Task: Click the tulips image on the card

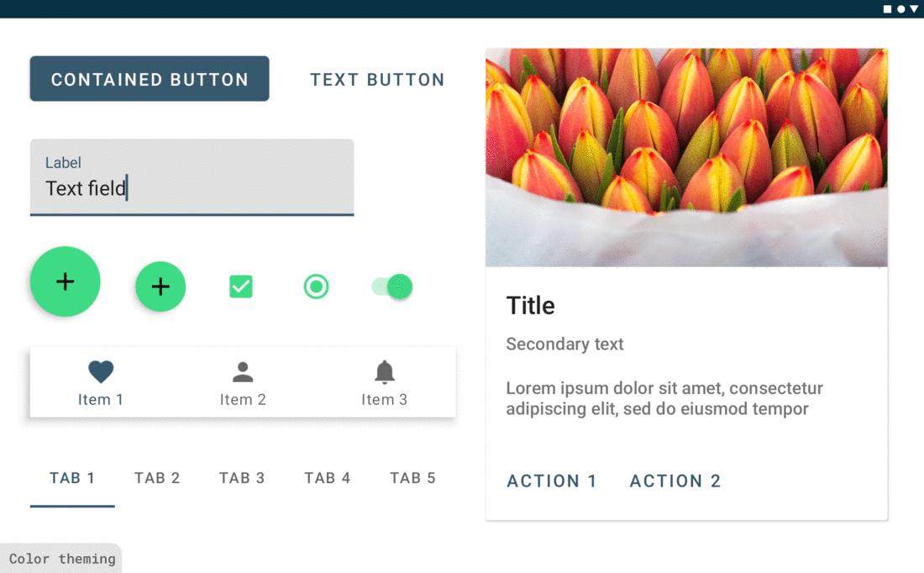Action: coord(686,157)
